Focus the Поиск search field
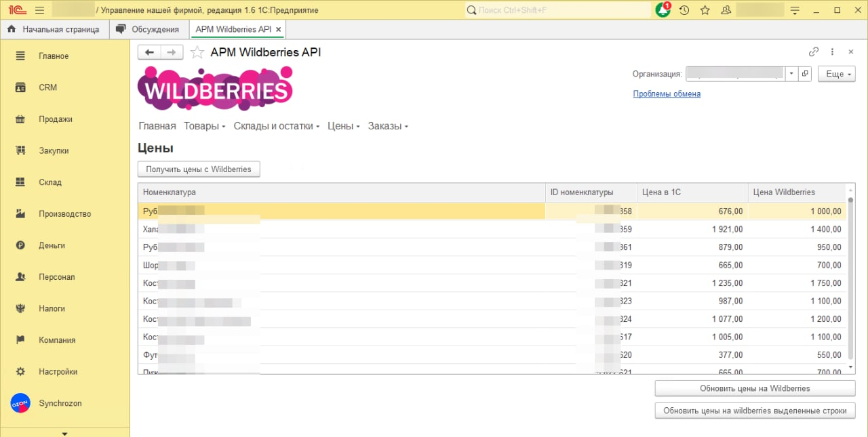This screenshot has height=437, width=868. click(x=558, y=10)
